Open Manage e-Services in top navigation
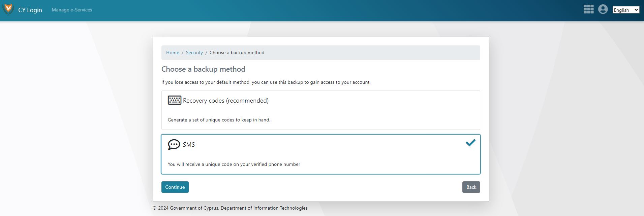Image resolution: width=644 pixels, height=216 pixels. pyautogui.click(x=72, y=10)
